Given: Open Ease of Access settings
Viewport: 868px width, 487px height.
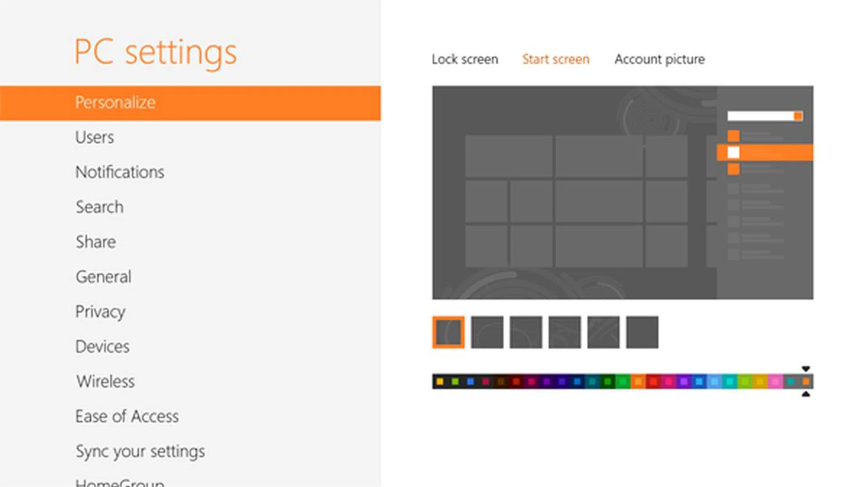Looking at the screenshot, I should (x=127, y=416).
